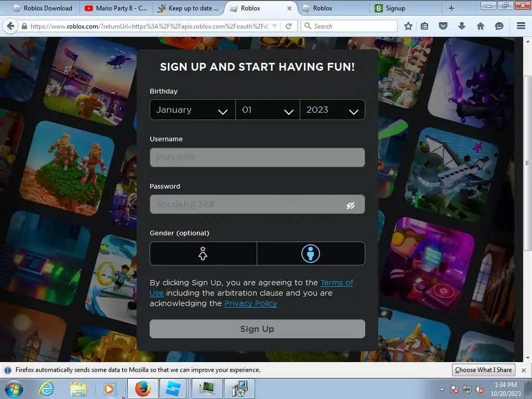532x399 pixels.
Task: Click the network tray icon
Action: 467,390
